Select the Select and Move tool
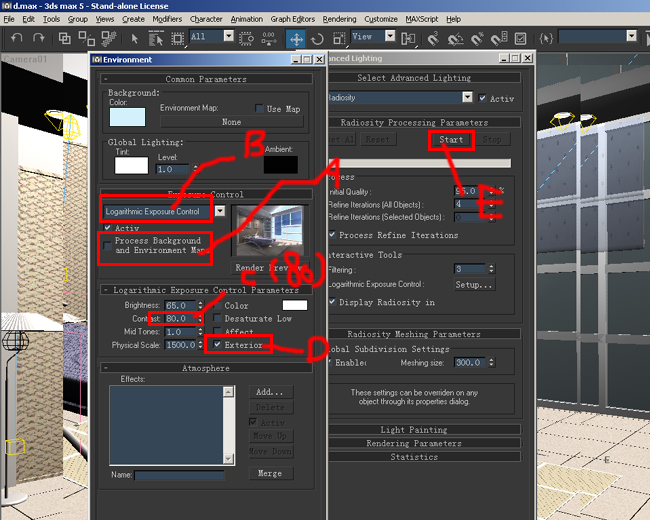650x520 pixels. coord(297,38)
